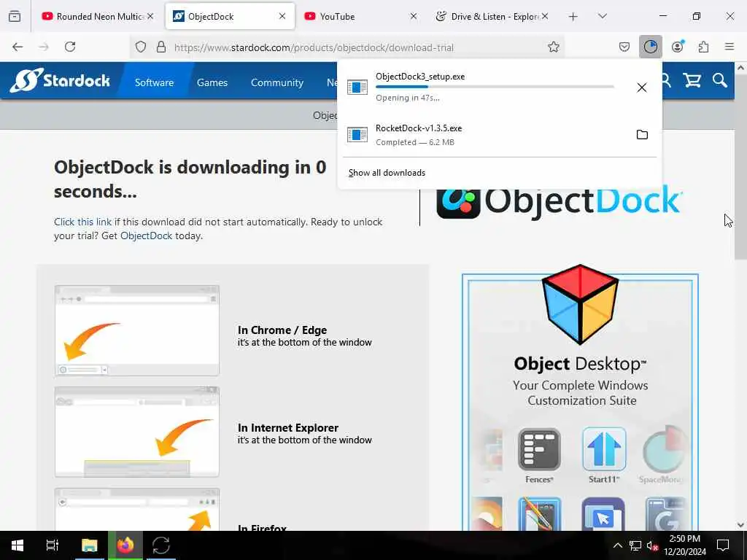Open Stardock site search magnifier
The height and width of the screenshot is (560, 747).
point(720,80)
